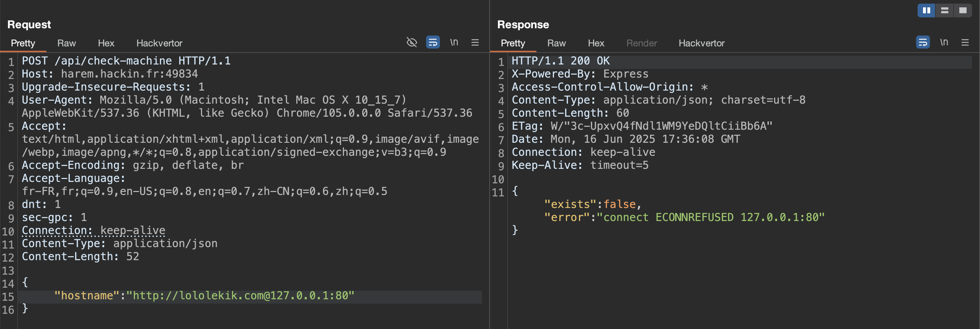The height and width of the screenshot is (329, 980).
Task: Open the Response Render tab
Action: [641, 43]
